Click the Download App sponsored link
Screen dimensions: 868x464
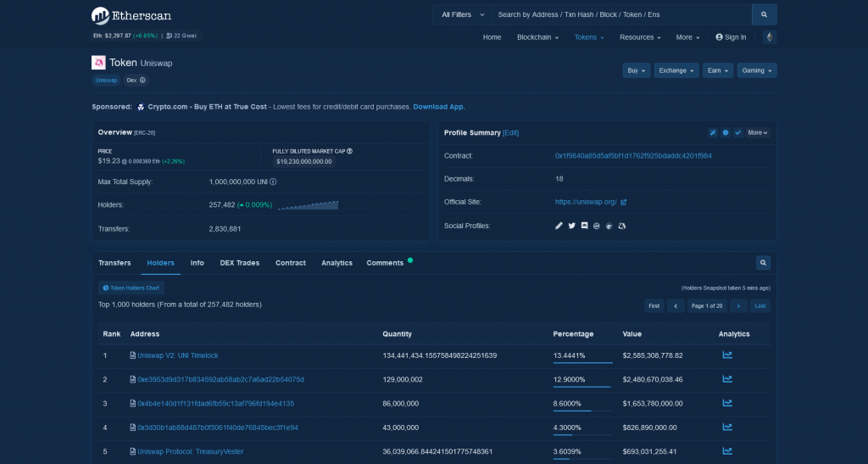pyautogui.click(x=439, y=107)
